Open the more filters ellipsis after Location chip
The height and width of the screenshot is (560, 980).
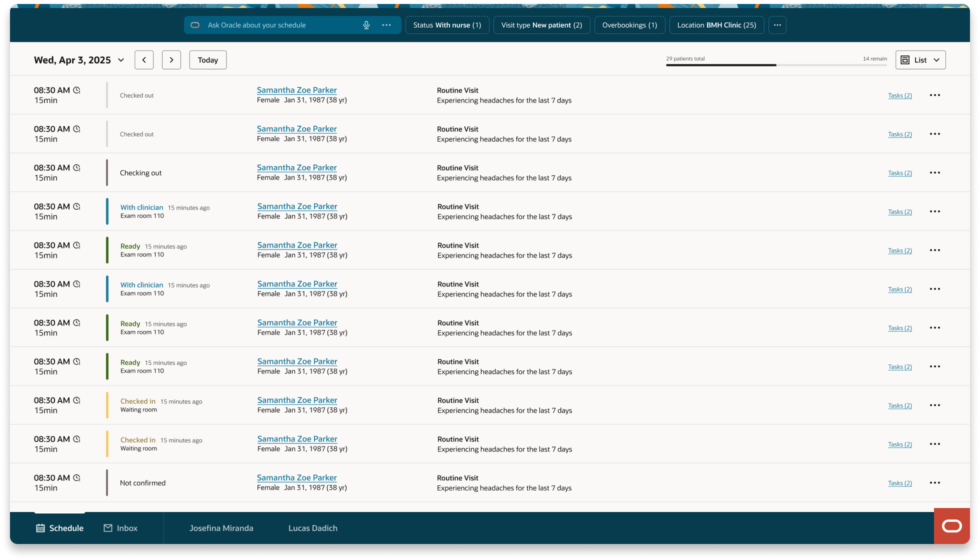777,25
